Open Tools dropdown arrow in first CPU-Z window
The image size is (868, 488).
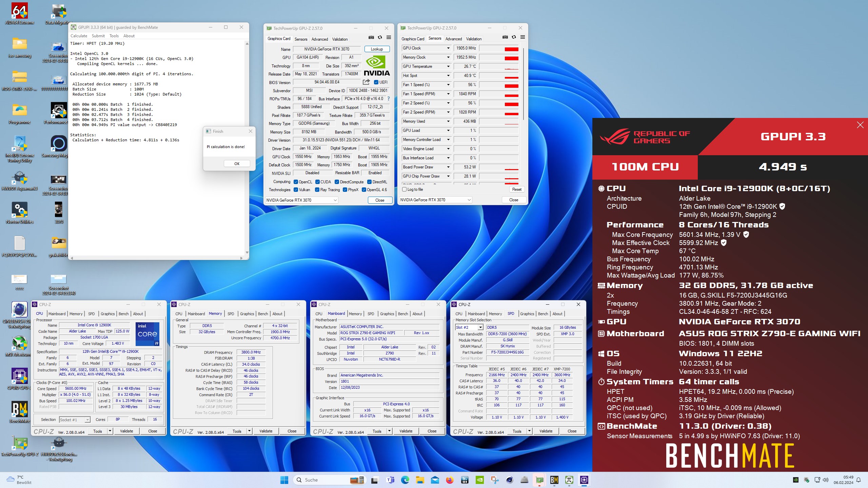tap(110, 431)
